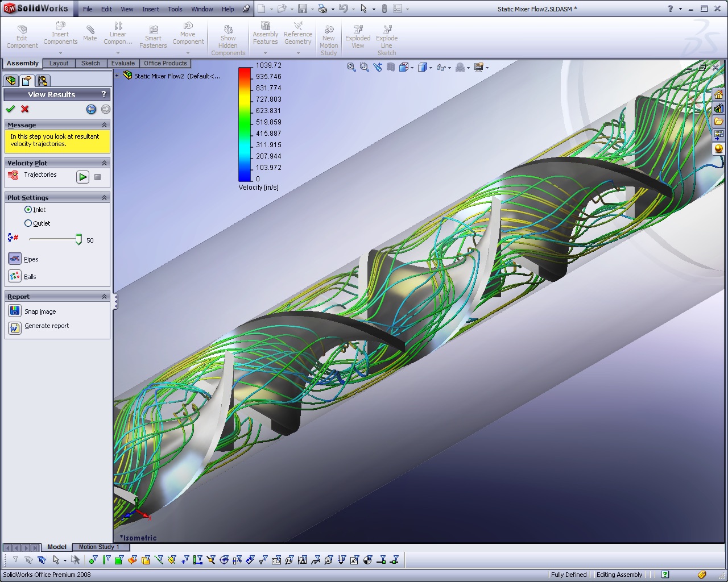The height and width of the screenshot is (582, 728).
Task: Open the File menu
Action: (x=88, y=9)
